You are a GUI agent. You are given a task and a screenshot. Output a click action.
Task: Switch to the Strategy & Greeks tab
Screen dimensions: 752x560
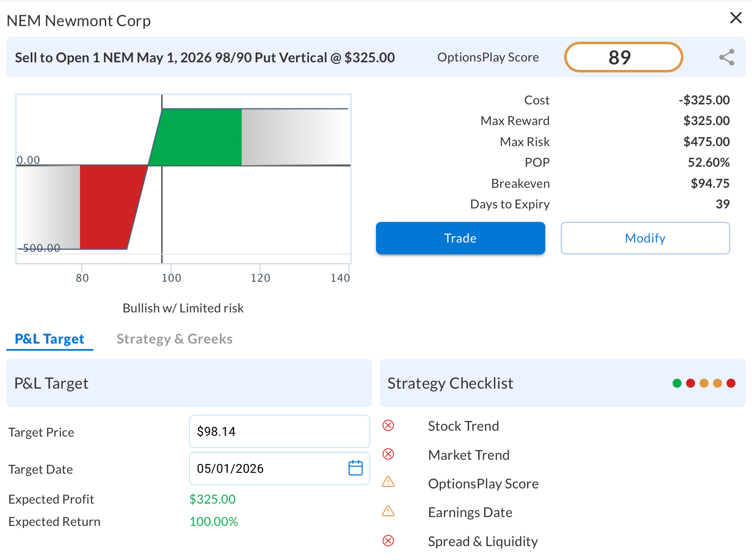click(174, 339)
